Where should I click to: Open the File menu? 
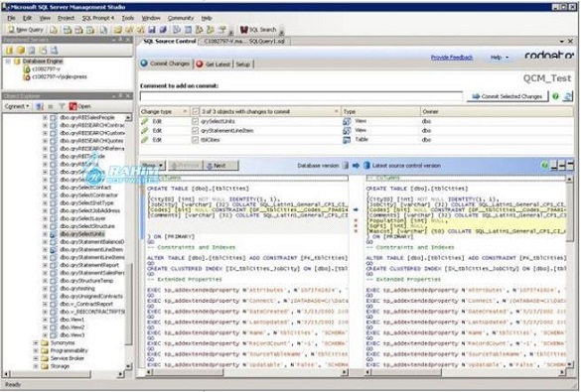[11, 18]
